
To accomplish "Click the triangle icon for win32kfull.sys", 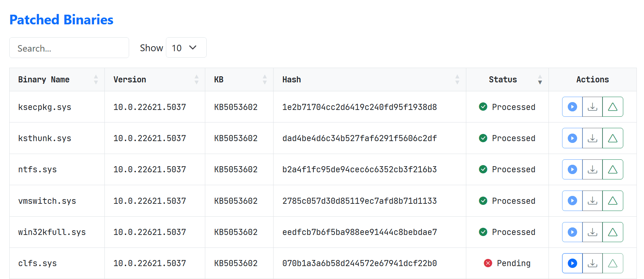I will 613,232.
